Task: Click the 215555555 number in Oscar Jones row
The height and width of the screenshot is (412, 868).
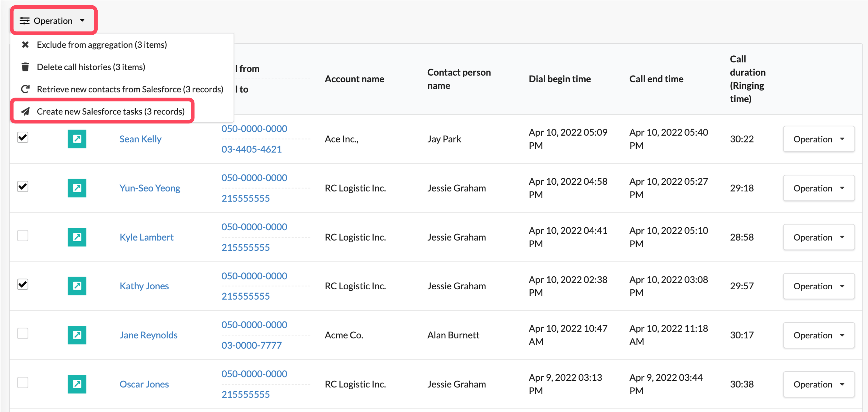Action: (246, 395)
